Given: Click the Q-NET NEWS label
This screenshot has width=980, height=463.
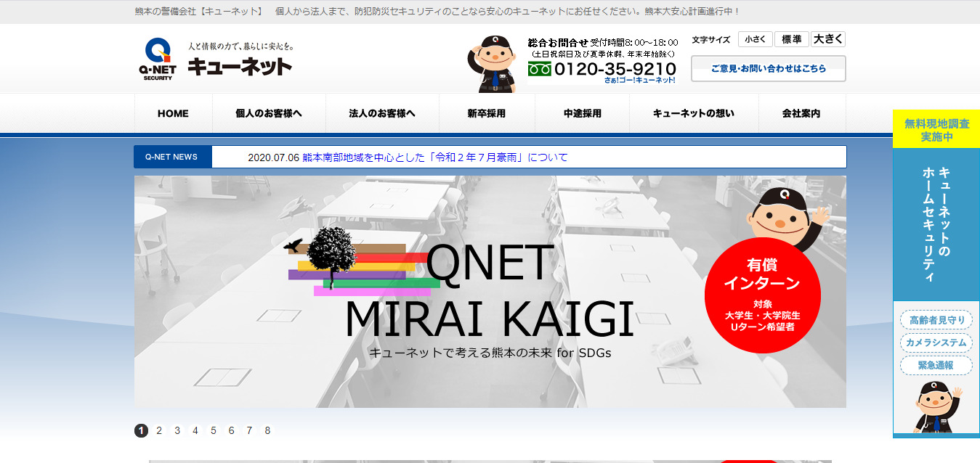Looking at the screenshot, I should 172,157.
